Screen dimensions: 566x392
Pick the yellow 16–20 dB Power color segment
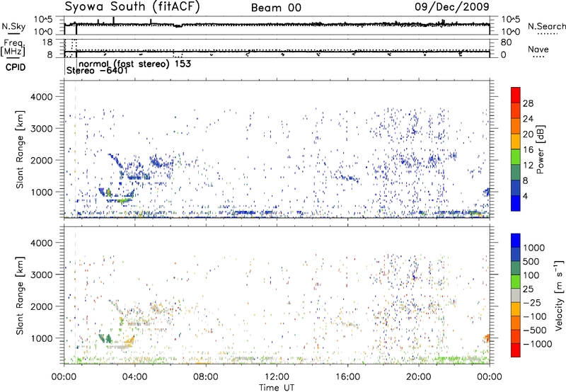tap(516, 142)
